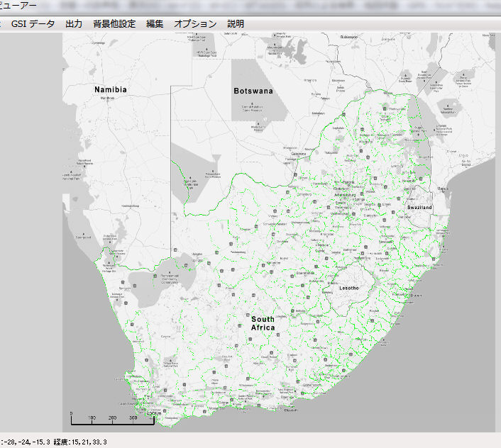Open the 背景他設定 menu

(x=114, y=23)
